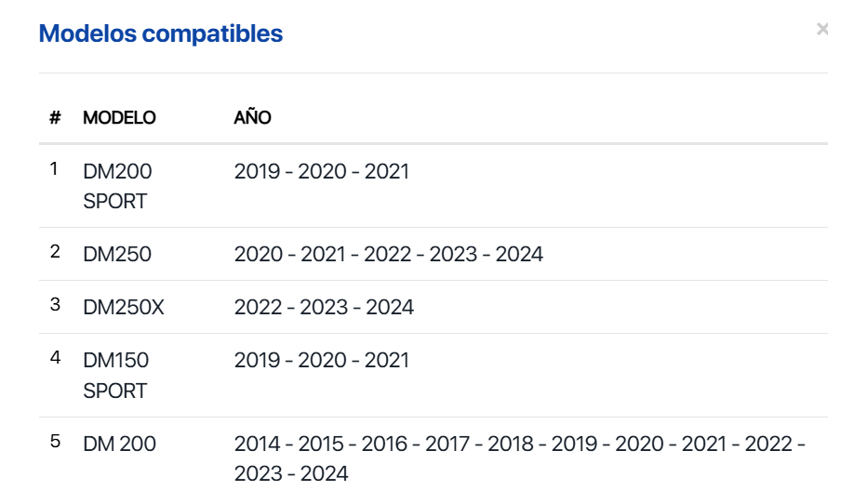Click years 2019 - 2020 - 2021 for DM200 SPORT

pyautogui.click(x=321, y=172)
